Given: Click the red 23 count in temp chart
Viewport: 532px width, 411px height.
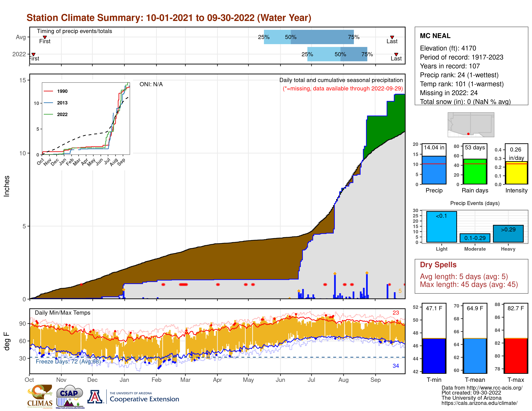Looking at the screenshot, I should pos(396,313).
